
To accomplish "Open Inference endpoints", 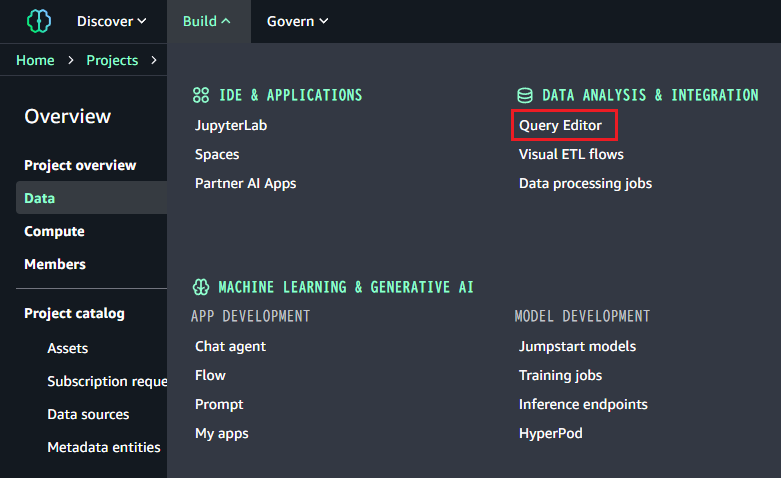I will click(583, 405).
